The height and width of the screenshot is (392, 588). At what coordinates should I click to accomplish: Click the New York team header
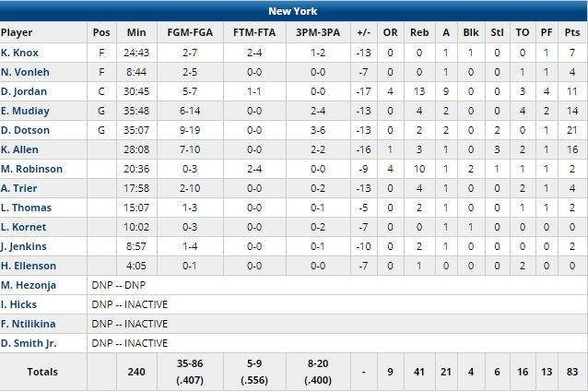point(294,11)
